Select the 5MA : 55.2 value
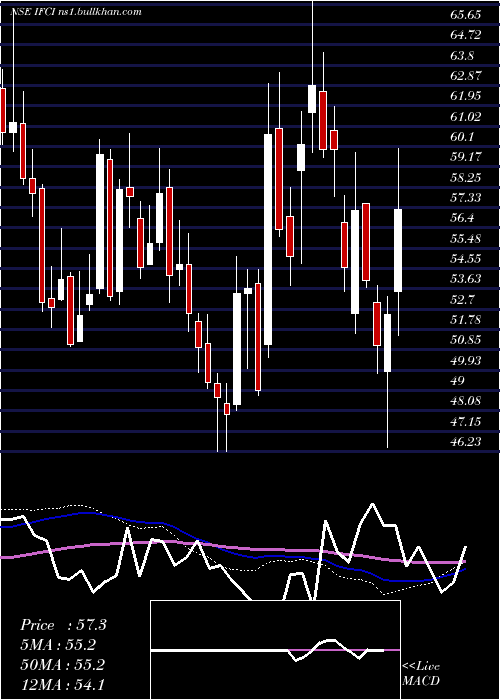Image resolution: width=500 pixels, height=700 pixels. 58,645
